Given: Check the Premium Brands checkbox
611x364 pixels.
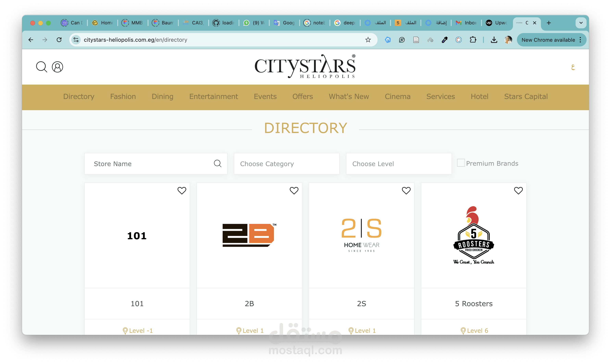Looking at the screenshot, I should click(461, 163).
